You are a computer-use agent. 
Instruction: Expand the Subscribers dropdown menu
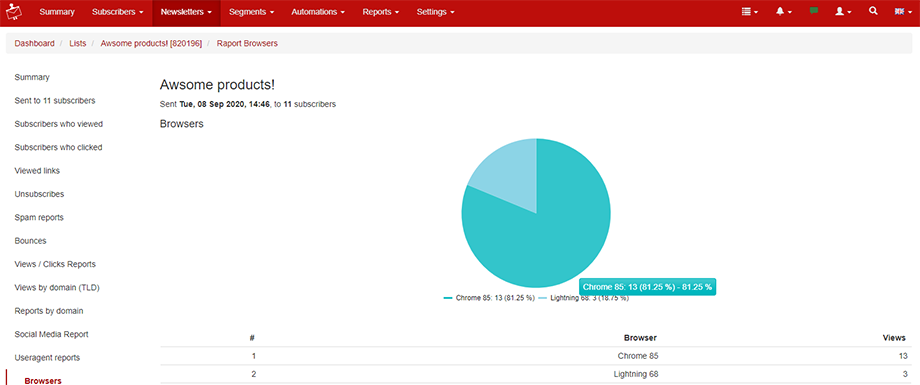(x=118, y=12)
